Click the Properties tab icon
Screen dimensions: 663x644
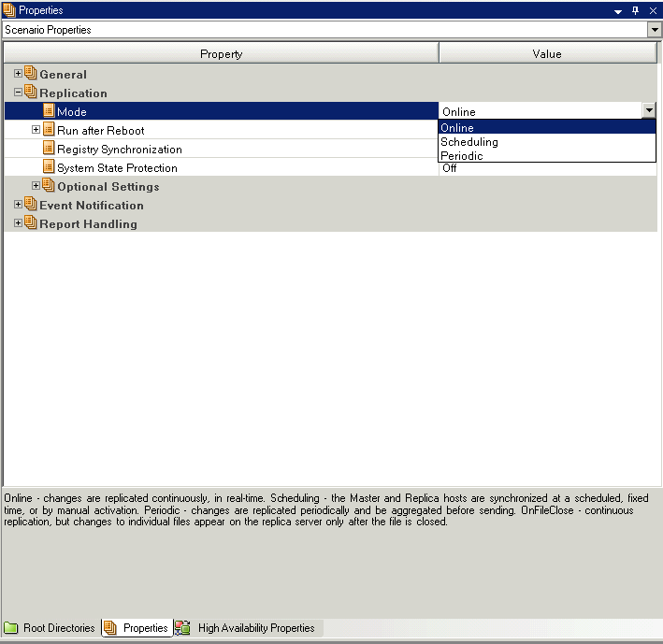[x=110, y=628]
